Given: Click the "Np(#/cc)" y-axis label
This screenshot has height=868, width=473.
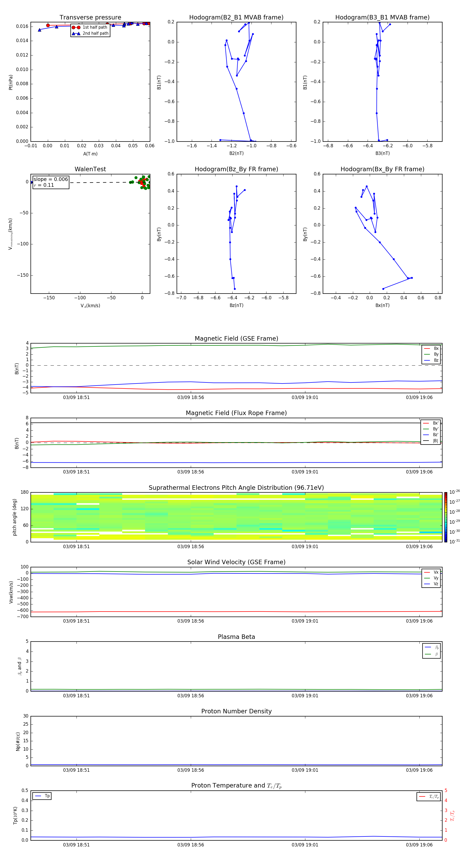Looking at the screenshot, I should (x=18, y=741).
